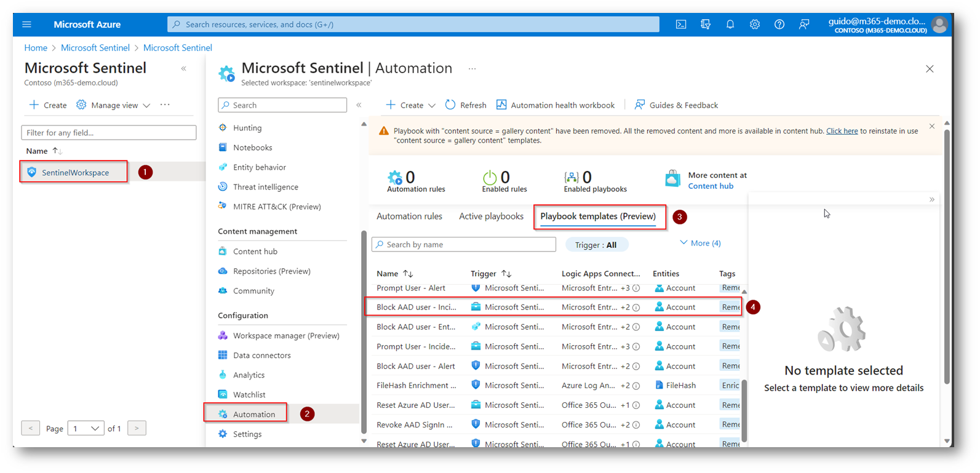Open portal settings gear icon
Image resolution: width=980 pixels, height=473 pixels.
pyautogui.click(x=755, y=25)
